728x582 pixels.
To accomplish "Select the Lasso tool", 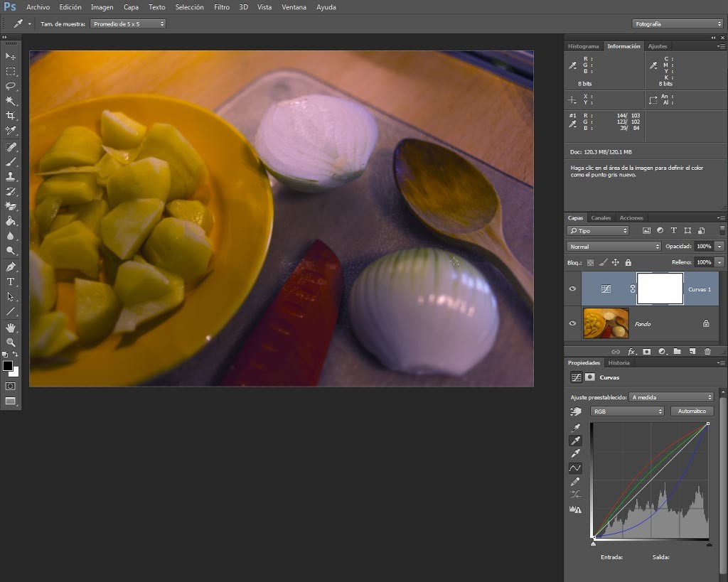I will 10,86.
